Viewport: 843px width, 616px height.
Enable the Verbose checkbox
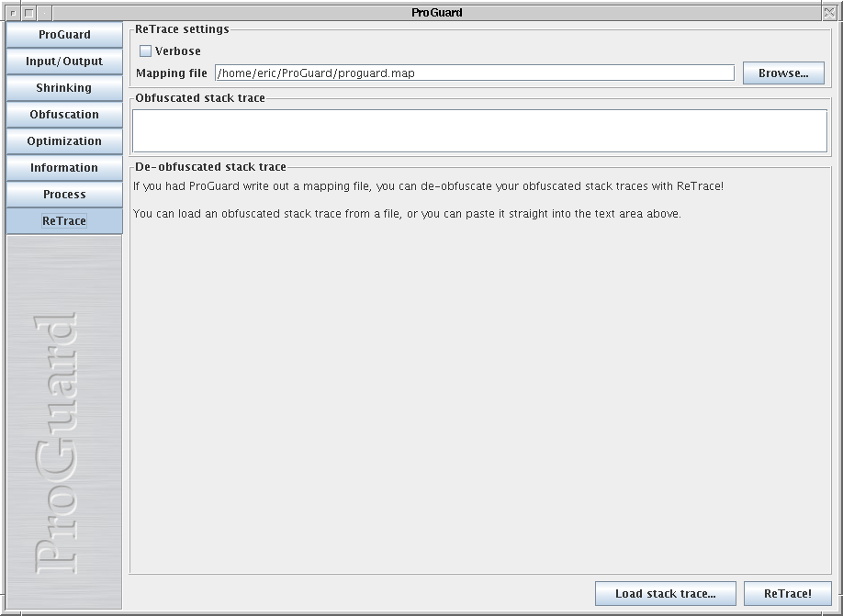tap(145, 51)
